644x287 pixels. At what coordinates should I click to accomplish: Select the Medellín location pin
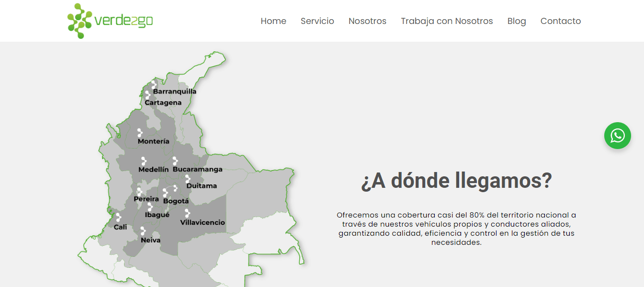pyautogui.click(x=144, y=161)
